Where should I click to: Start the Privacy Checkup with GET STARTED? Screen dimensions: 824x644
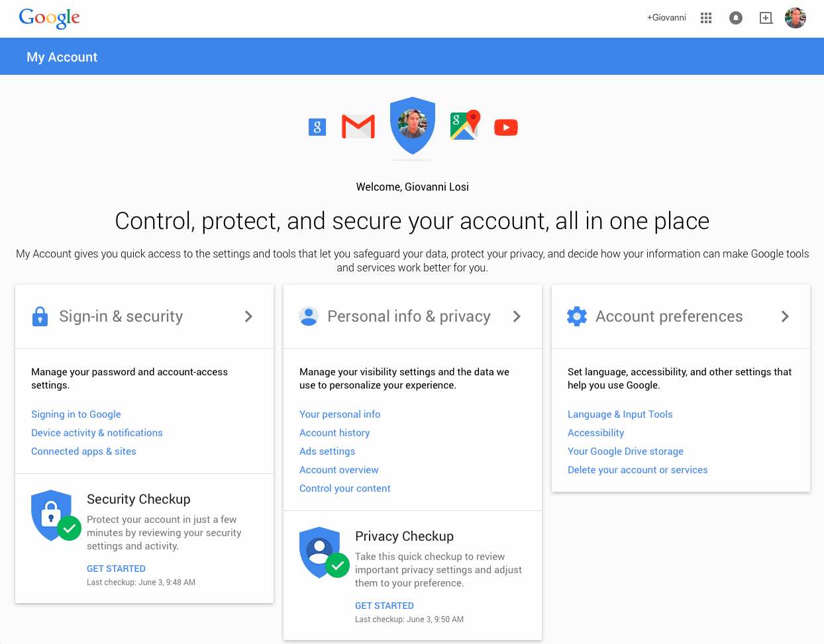[384, 606]
